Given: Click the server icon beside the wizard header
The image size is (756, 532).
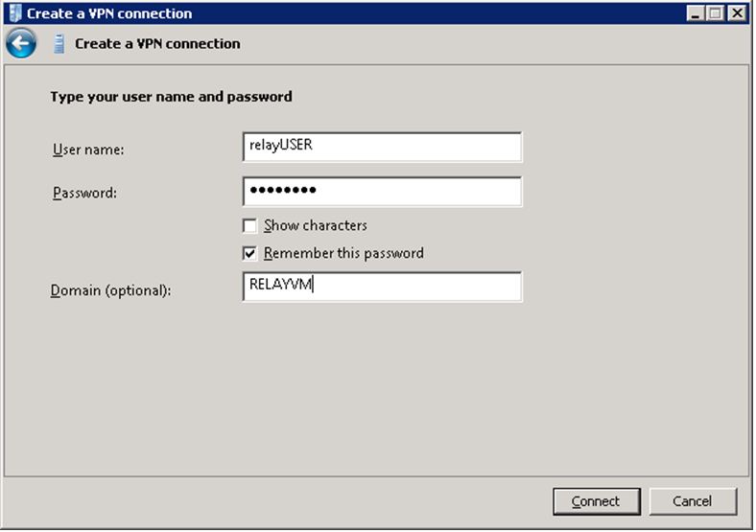Looking at the screenshot, I should [59, 44].
